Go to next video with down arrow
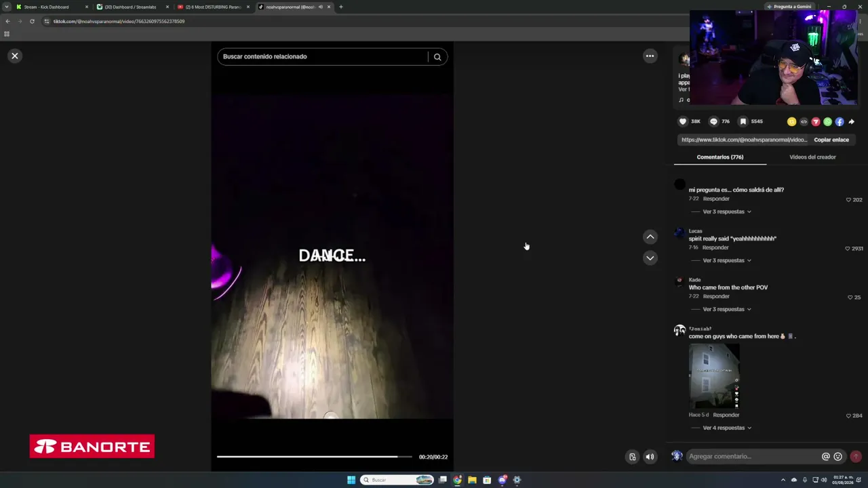The height and width of the screenshot is (488, 868). pos(650,258)
